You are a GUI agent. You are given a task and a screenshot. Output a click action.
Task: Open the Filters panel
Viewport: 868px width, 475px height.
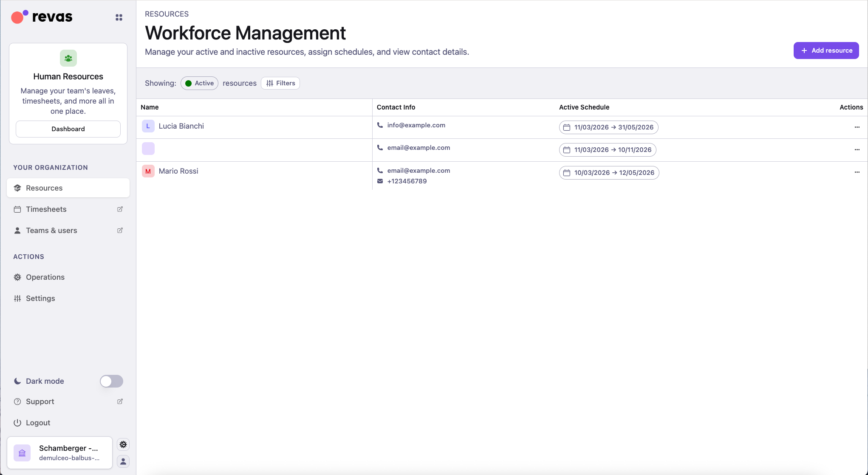tap(280, 83)
